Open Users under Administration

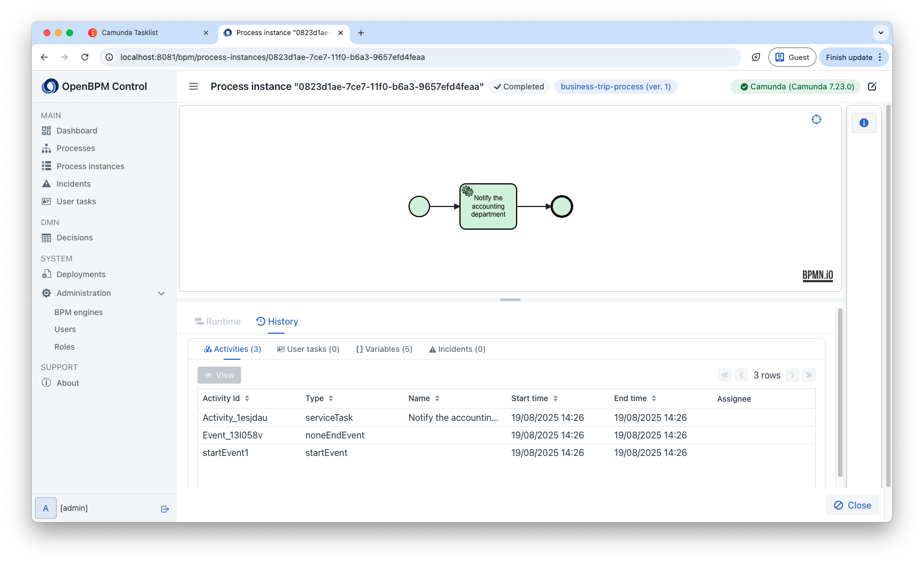pyautogui.click(x=65, y=329)
